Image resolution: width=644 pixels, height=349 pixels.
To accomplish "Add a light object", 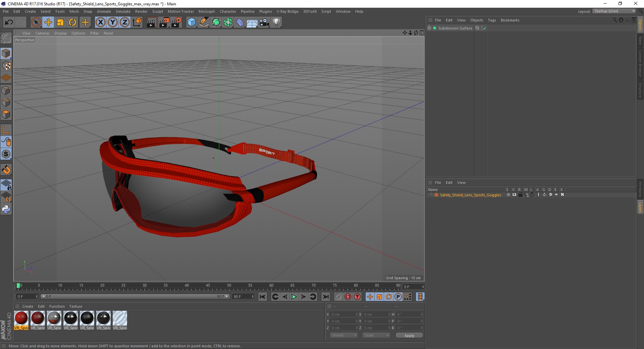I will (276, 22).
